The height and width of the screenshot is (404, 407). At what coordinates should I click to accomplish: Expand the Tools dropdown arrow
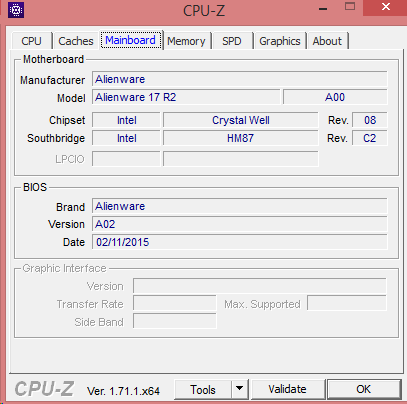coord(239,389)
